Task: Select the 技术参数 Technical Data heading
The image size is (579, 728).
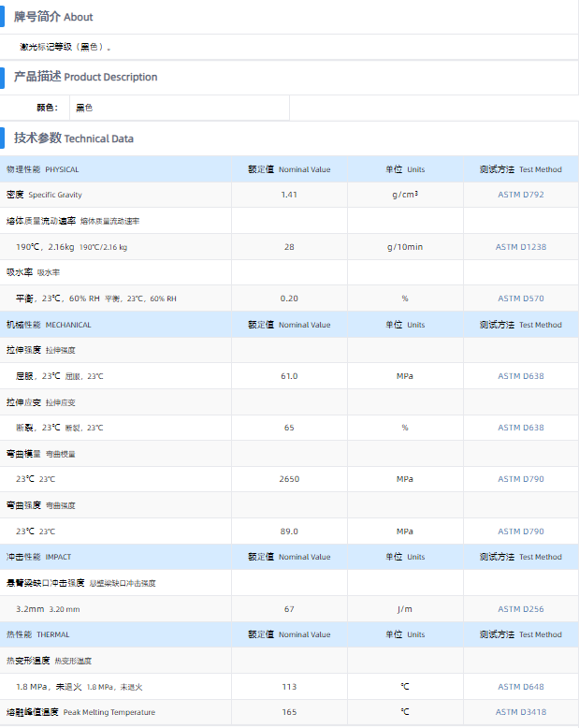Action: [x=74, y=138]
